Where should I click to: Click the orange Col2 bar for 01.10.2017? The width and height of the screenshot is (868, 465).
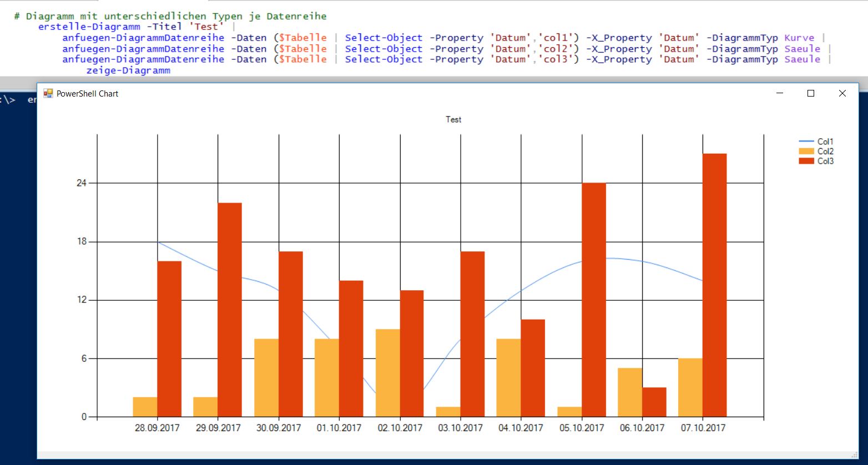coord(327,378)
